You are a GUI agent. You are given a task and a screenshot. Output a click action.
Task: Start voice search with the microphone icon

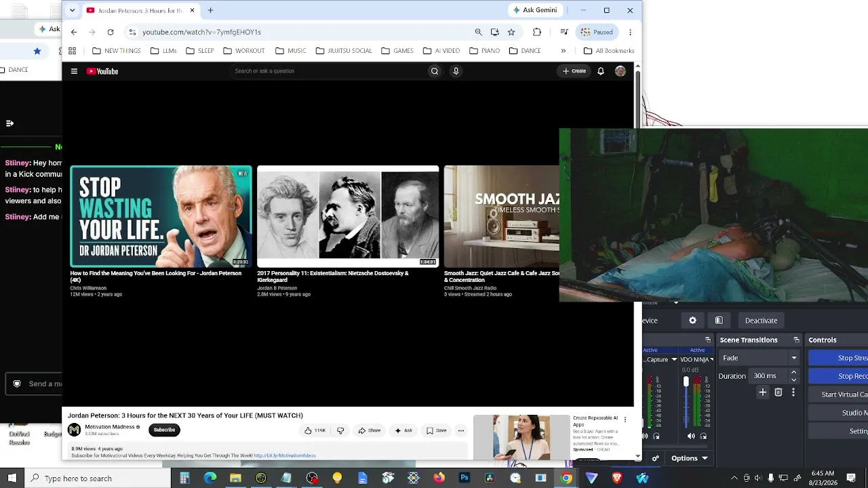coord(456,71)
